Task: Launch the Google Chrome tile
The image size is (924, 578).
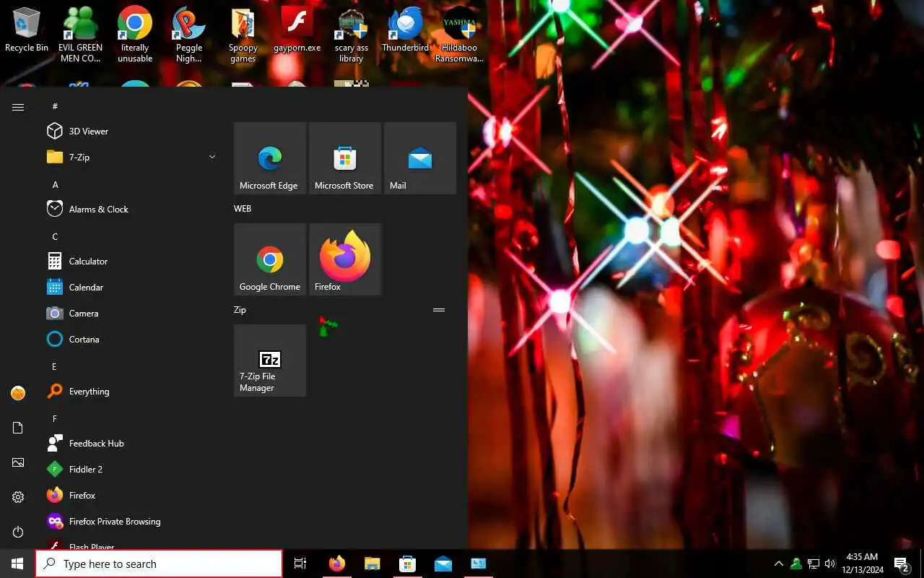Action: click(x=270, y=259)
